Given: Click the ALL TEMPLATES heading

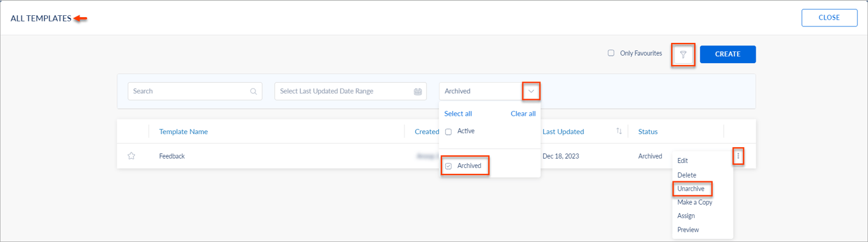Looking at the screenshot, I should (41, 18).
